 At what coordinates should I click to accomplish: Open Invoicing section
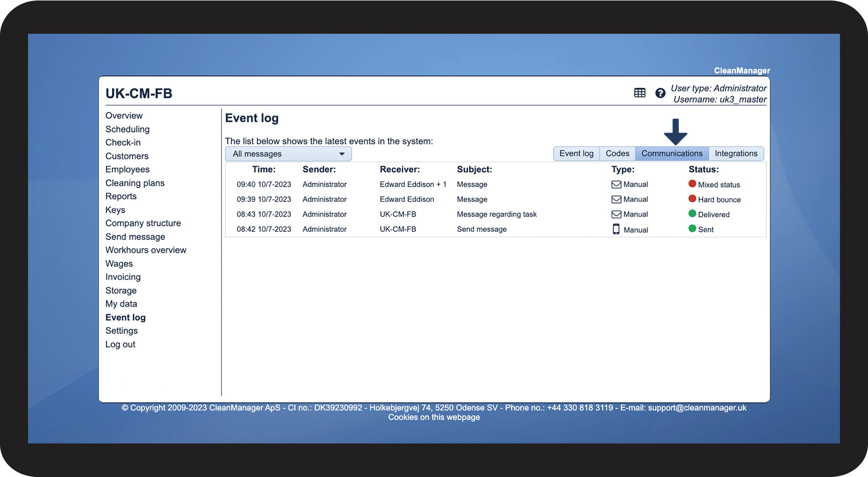(123, 277)
